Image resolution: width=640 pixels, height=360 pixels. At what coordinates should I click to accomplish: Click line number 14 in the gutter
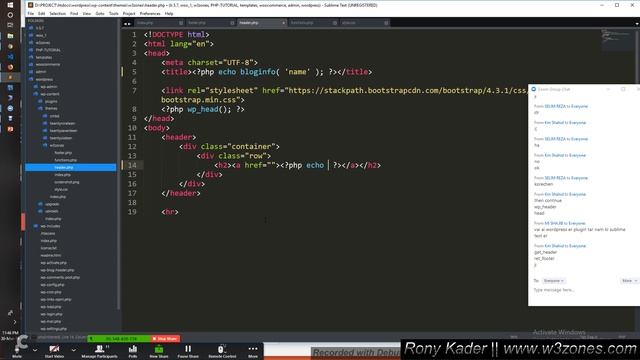pyautogui.click(x=132, y=165)
